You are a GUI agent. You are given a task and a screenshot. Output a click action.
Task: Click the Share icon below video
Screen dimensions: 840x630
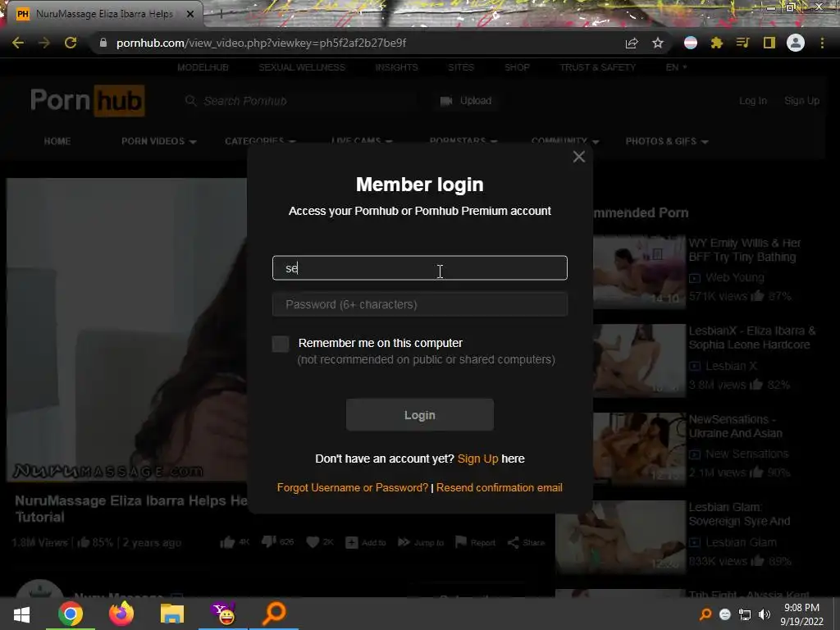[514, 542]
